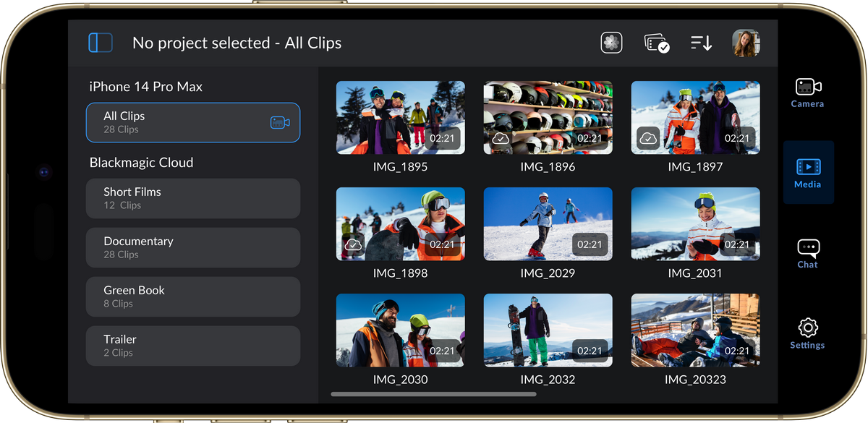868x423 pixels.
Task: Open the Chat tab
Action: tap(808, 253)
